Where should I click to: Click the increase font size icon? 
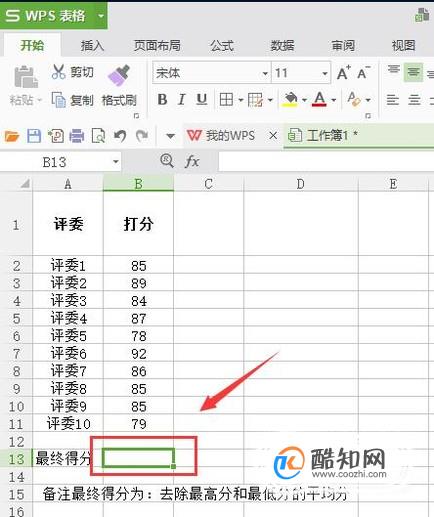(343, 72)
